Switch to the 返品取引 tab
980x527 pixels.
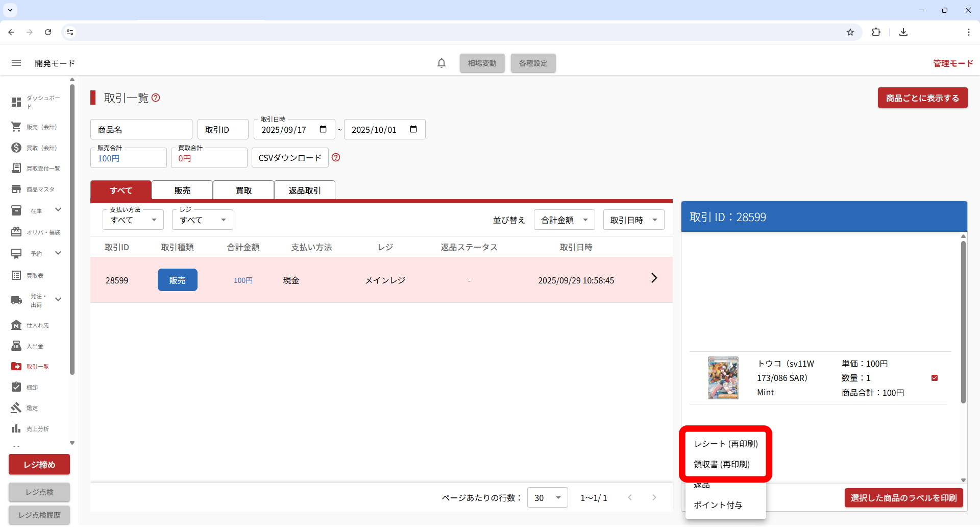(x=305, y=190)
